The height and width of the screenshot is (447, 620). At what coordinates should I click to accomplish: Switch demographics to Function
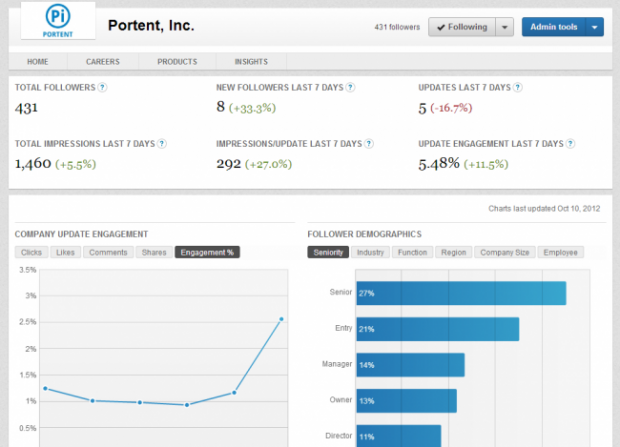coord(412,252)
